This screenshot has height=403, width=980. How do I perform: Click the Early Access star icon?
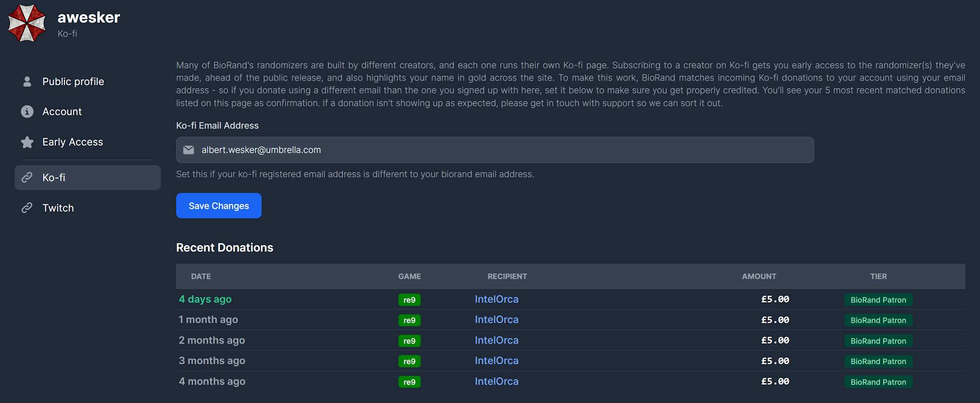(27, 142)
